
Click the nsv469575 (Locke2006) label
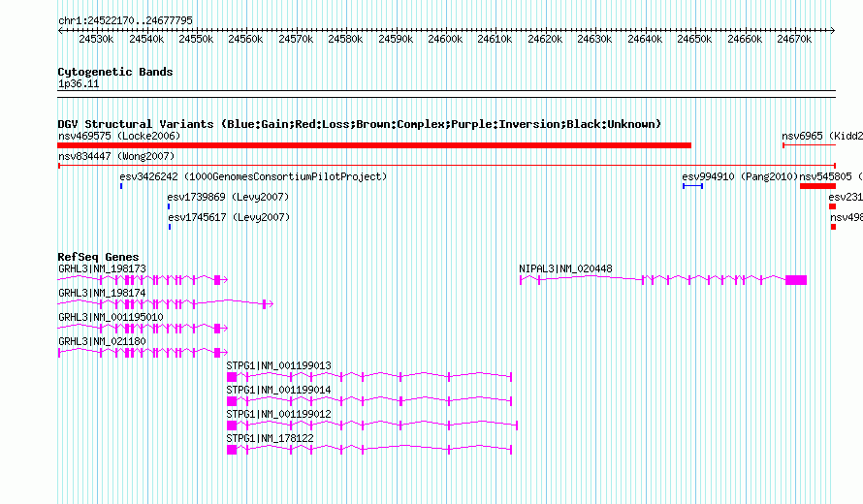119,136
